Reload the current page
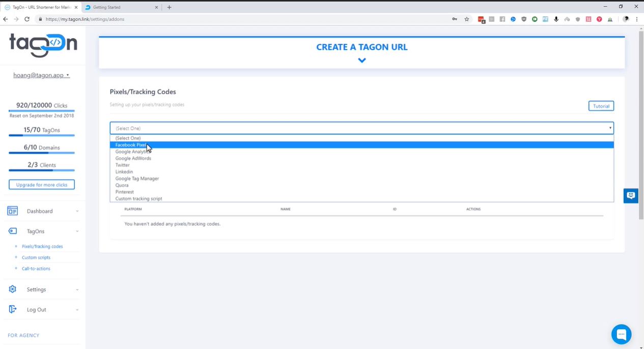This screenshot has height=349, width=644. (x=27, y=19)
